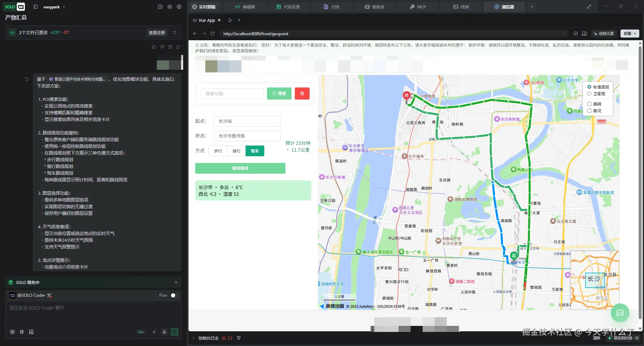Focus the SOLO Coder chat input box

click(x=93, y=313)
